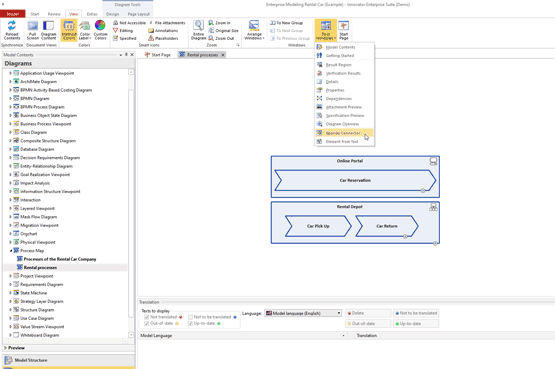The height and width of the screenshot is (369, 555).
Task: Choose Attachment Preview menu entry
Action: [344, 107]
